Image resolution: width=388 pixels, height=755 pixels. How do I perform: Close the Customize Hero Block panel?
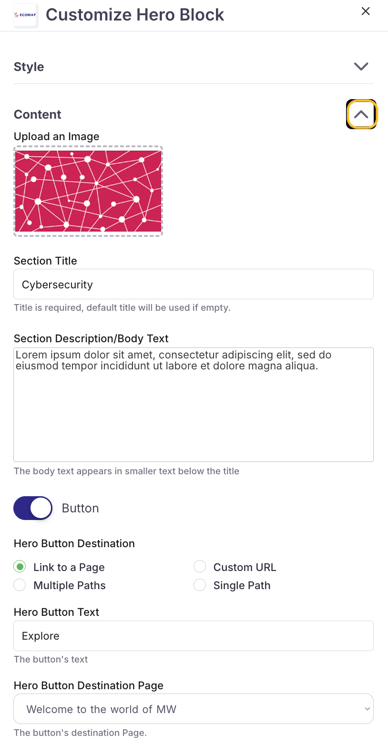366,12
